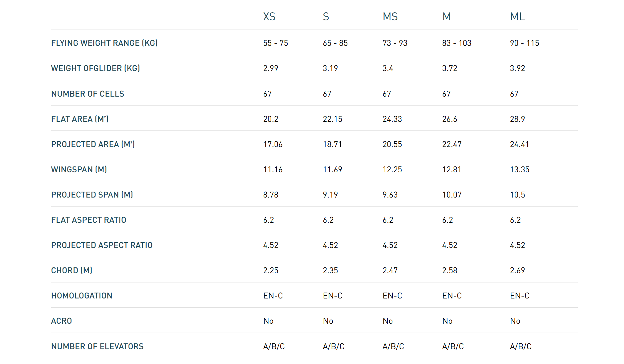Click the Number of Elevators row label

click(97, 346)
